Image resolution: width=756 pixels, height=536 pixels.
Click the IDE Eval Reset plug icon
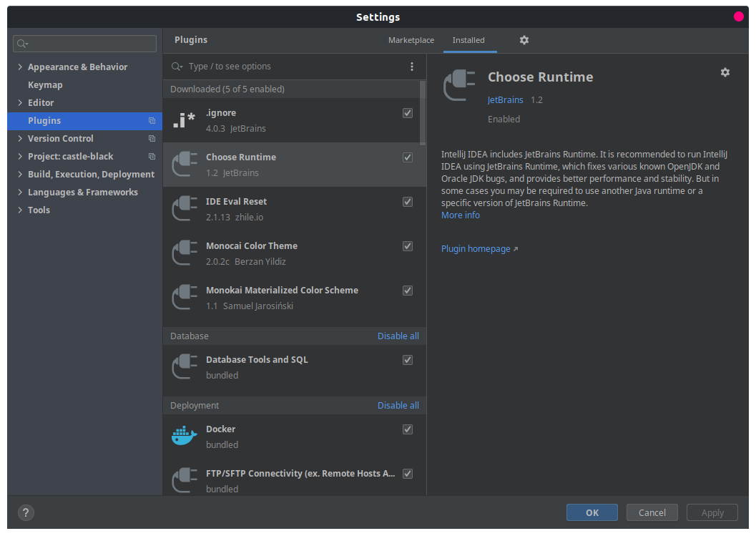(184, 209)
